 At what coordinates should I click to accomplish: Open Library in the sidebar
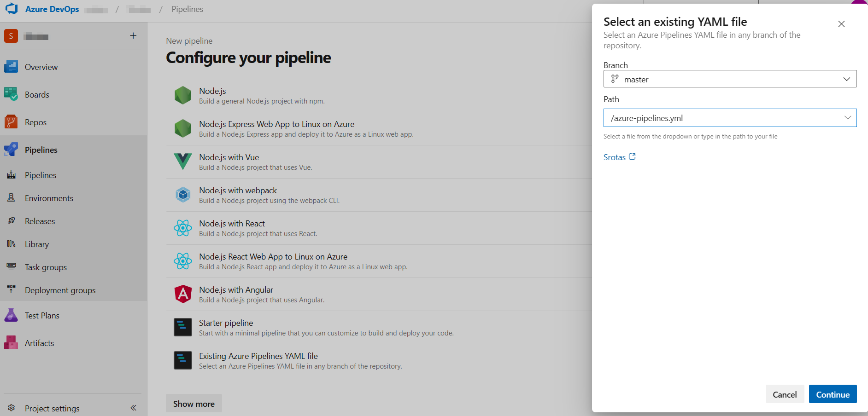point(74,244)
